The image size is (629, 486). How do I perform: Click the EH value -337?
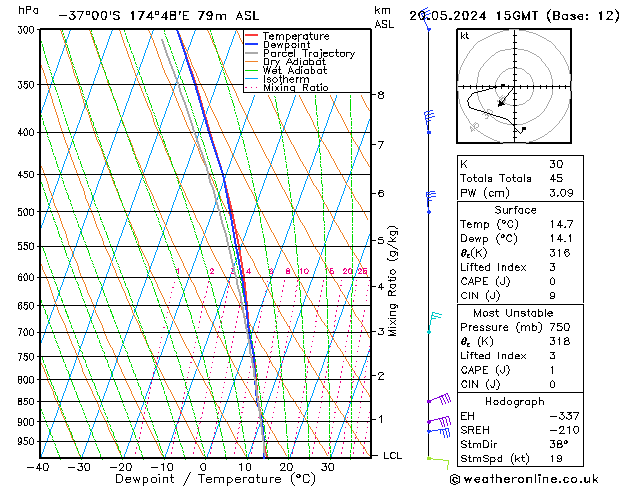(564, 416)
